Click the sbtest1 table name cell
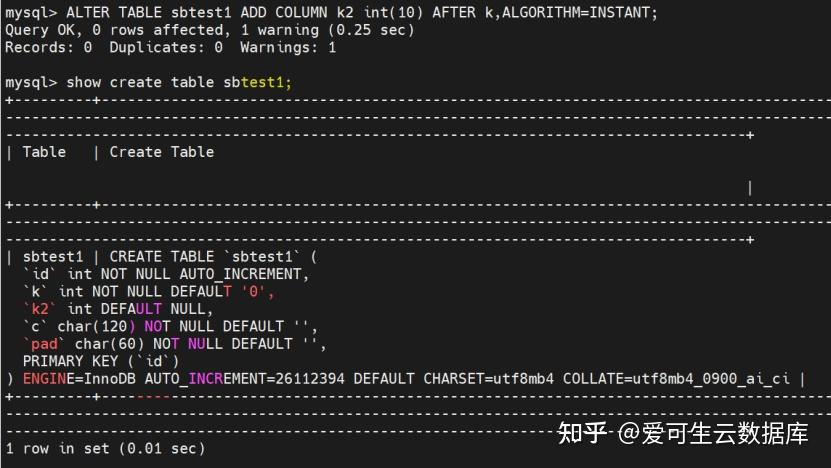Screen dimensions: 831x468 coord(52,257)
